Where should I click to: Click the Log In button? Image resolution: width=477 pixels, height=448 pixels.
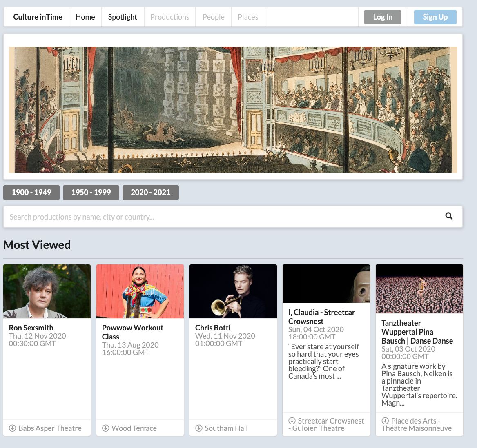tap(382, 17)
